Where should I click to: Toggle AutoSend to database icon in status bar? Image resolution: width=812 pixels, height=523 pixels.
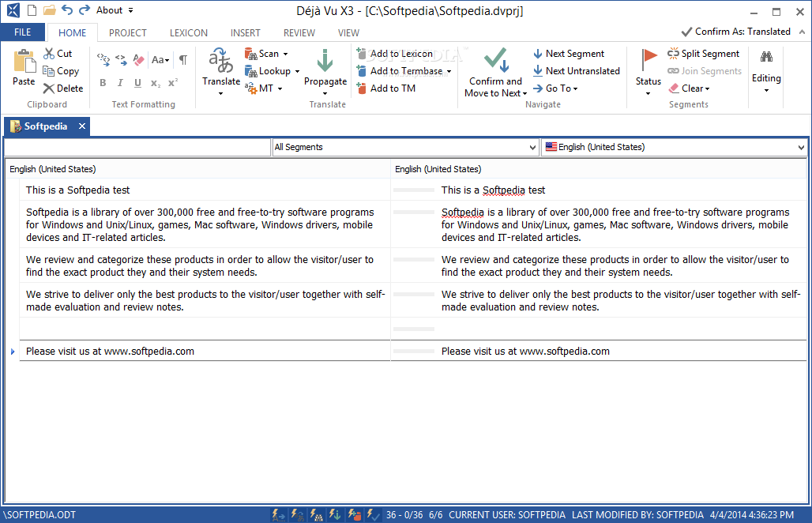(354, 515)
